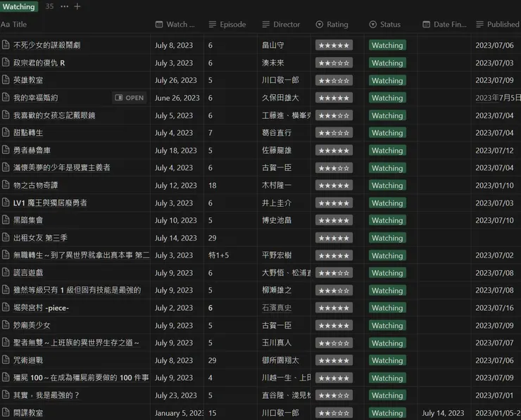Image resolution: width=521 pixels, height=420 pixels.
Task: Open the three-dots view options menu
Action: tap(65, 6)
